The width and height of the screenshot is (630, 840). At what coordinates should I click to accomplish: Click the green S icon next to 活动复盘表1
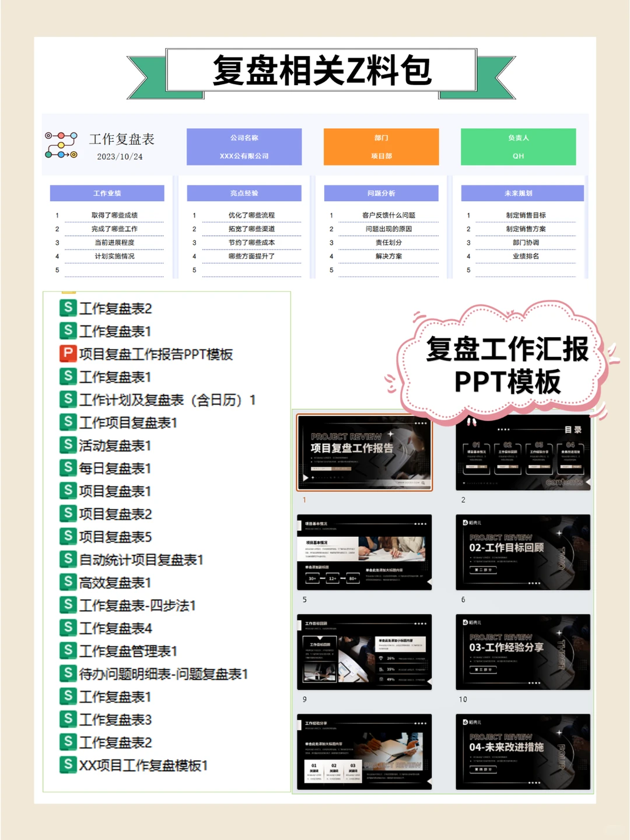click(x=68, y=445)
